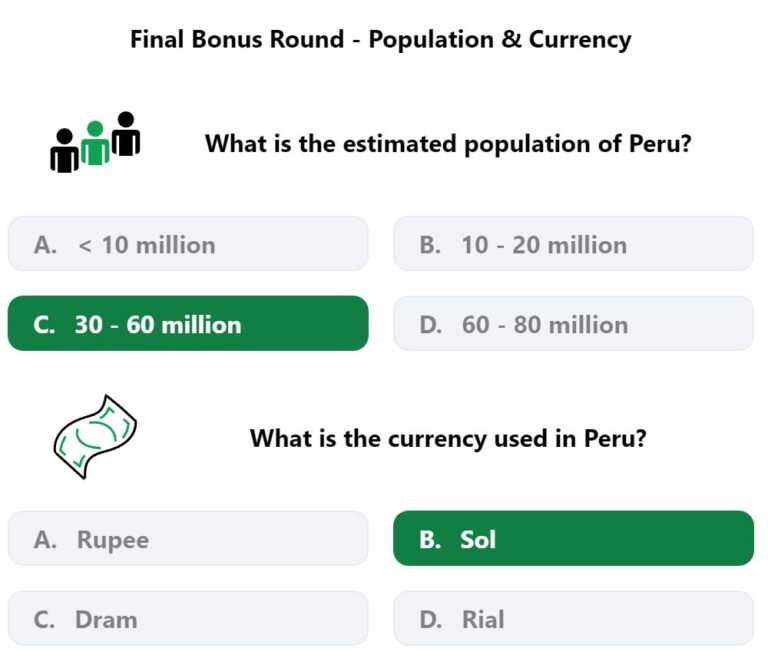Viewport: 768px width, 658px height.
Task: Select the Rupee currency answer
Action: [x=188, y=538]
